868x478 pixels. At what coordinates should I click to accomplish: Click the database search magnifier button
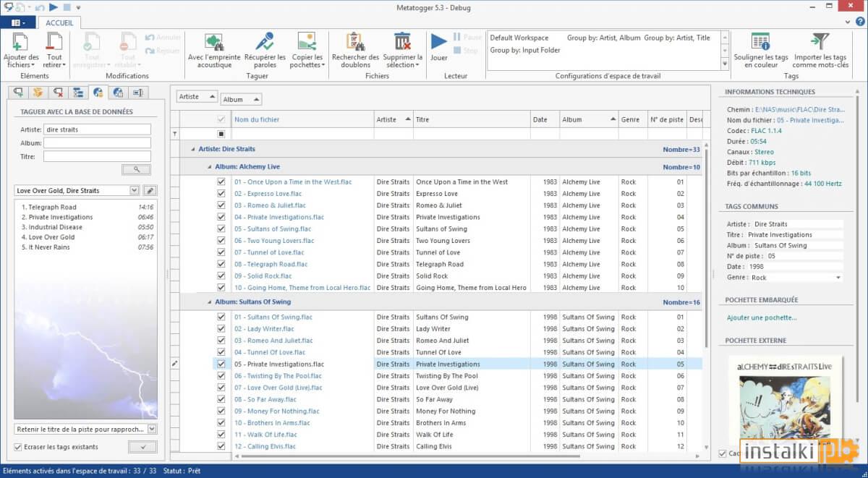click(136, 169)
